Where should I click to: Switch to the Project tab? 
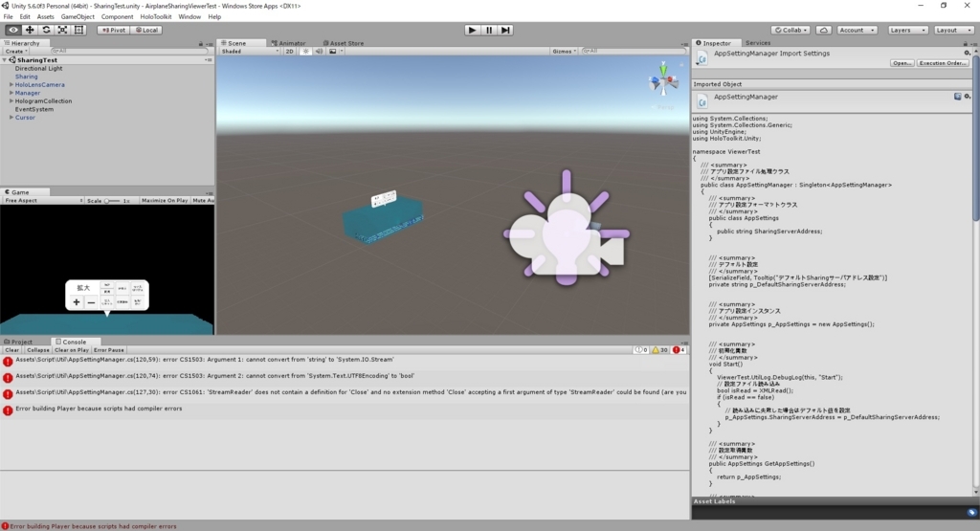point(18,342)
